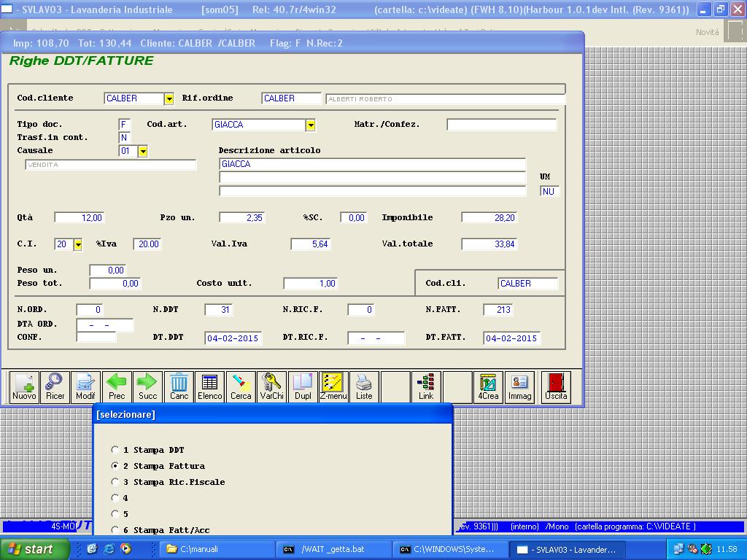Click the DT.FATT. date field

(x=511, y=338)
